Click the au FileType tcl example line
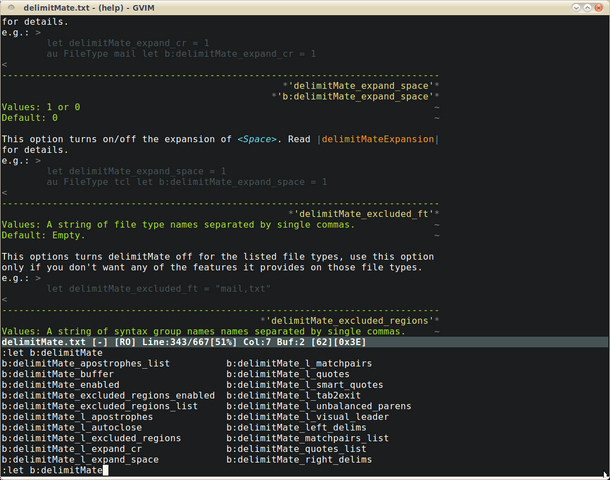610x480 pixels. click(186, 182)
